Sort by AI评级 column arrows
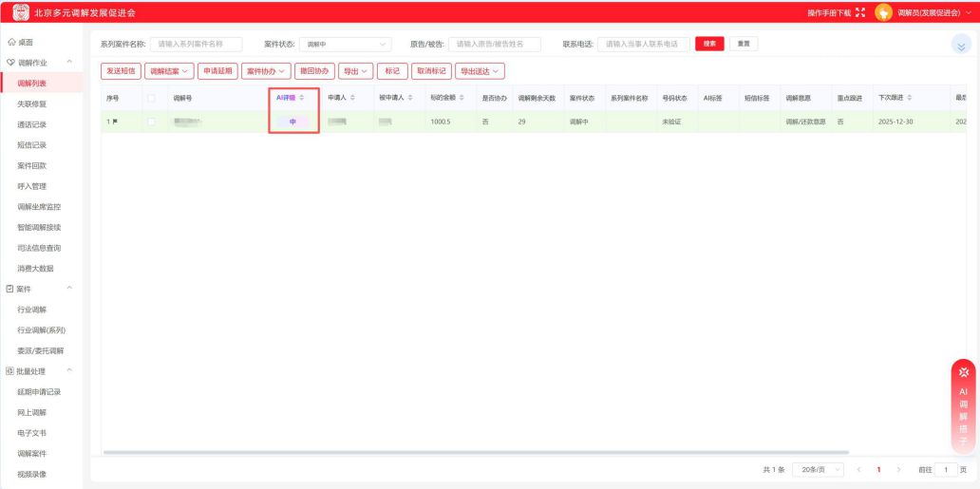This screenshot has width=980, height=489. coord(304,98)
